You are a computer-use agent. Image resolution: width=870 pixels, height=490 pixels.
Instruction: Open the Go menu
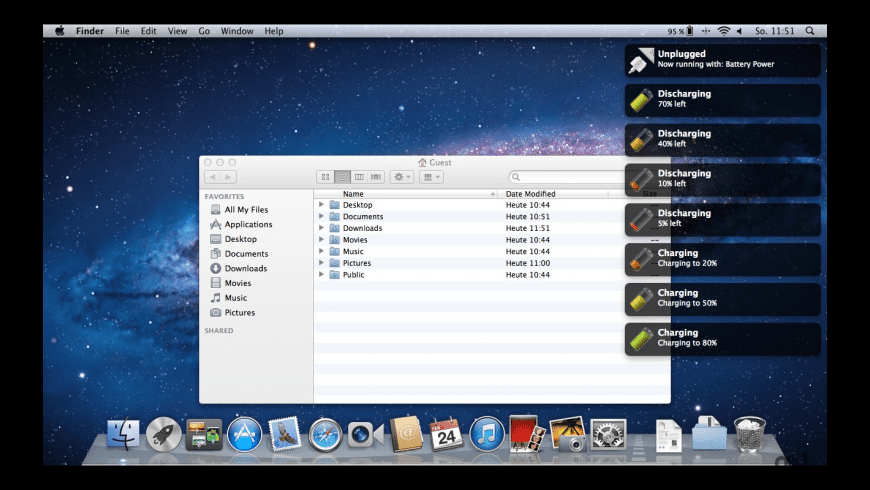coord(204,31)
